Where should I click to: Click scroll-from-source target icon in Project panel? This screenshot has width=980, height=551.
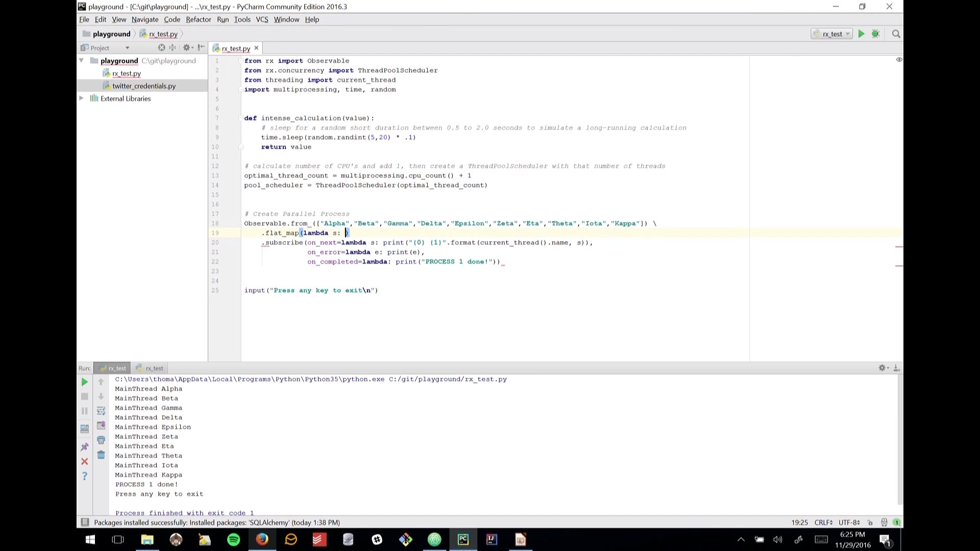pos(161,47)
